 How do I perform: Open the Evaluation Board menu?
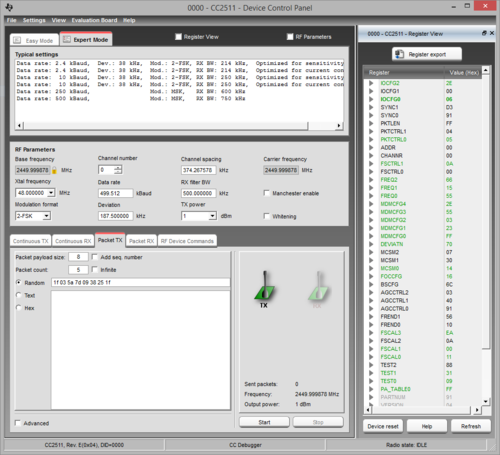click(94, 20)
